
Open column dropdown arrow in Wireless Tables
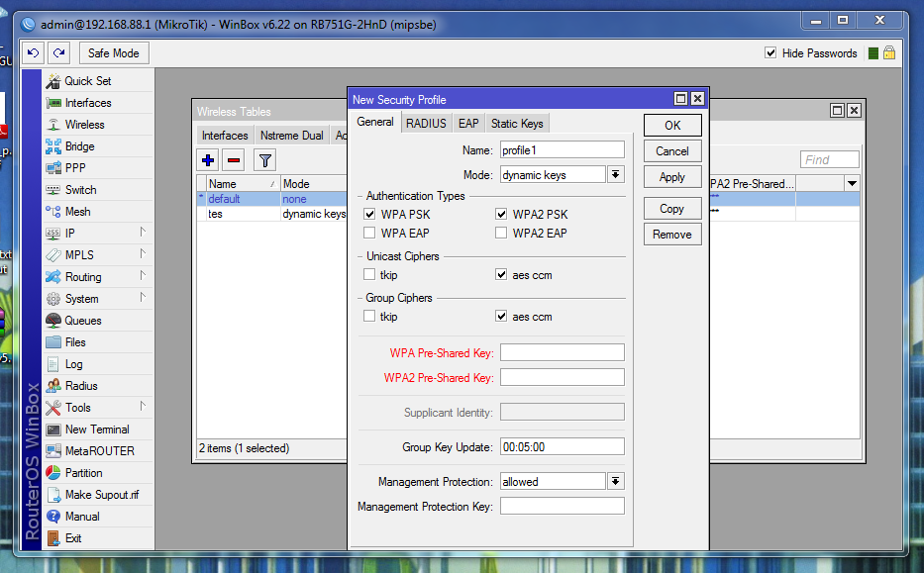[x=852, y=184]
